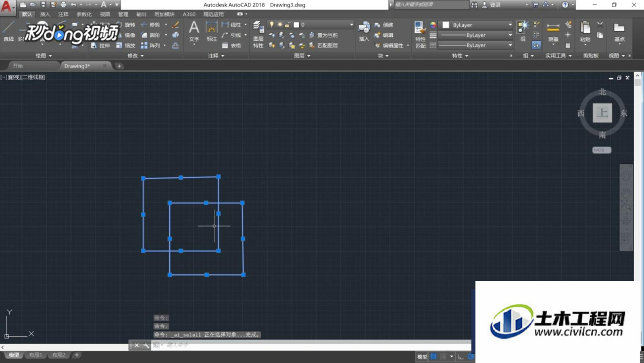The width and height of the screenshot is (644, 363).
Task: Select the Scale (缩放) tool
Action: pos(126,46)
